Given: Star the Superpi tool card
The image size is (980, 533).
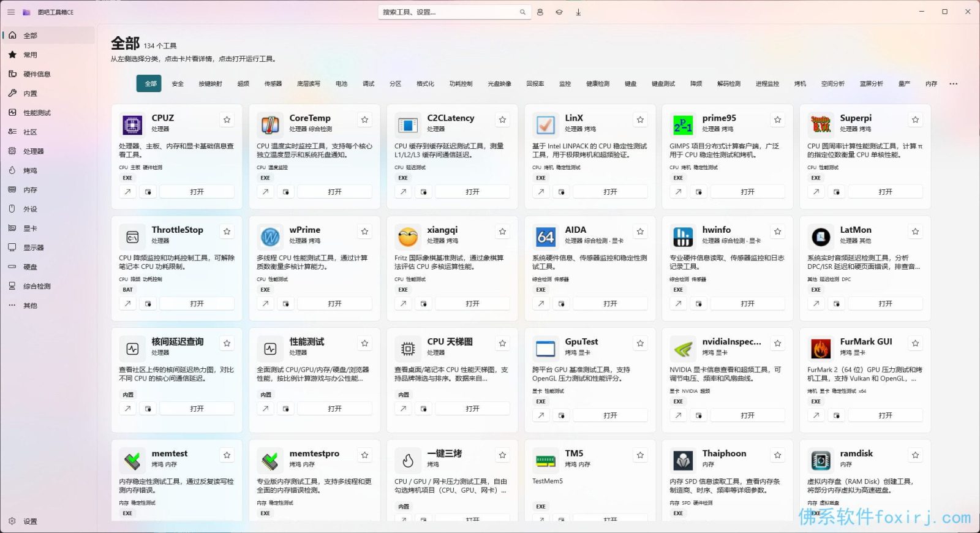Looking at the screenshot, I should coord(916,119).
